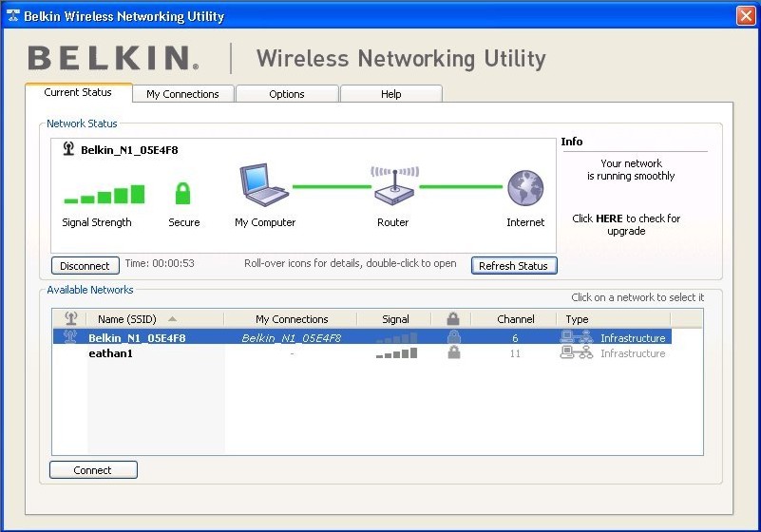Click the Time: 00:00:53 readout

pyautogui.click(x=160, y=263)
